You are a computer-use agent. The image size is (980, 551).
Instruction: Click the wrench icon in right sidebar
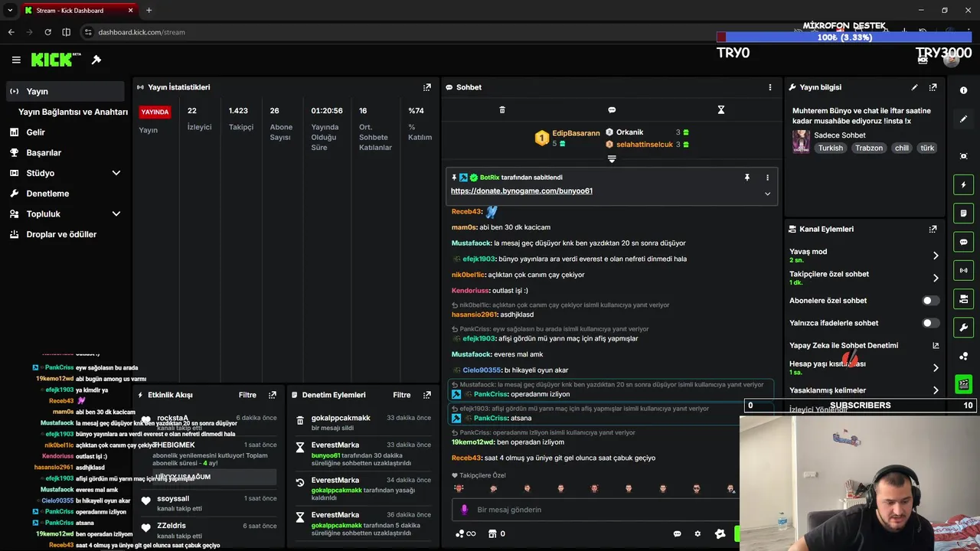pos(963,328)
